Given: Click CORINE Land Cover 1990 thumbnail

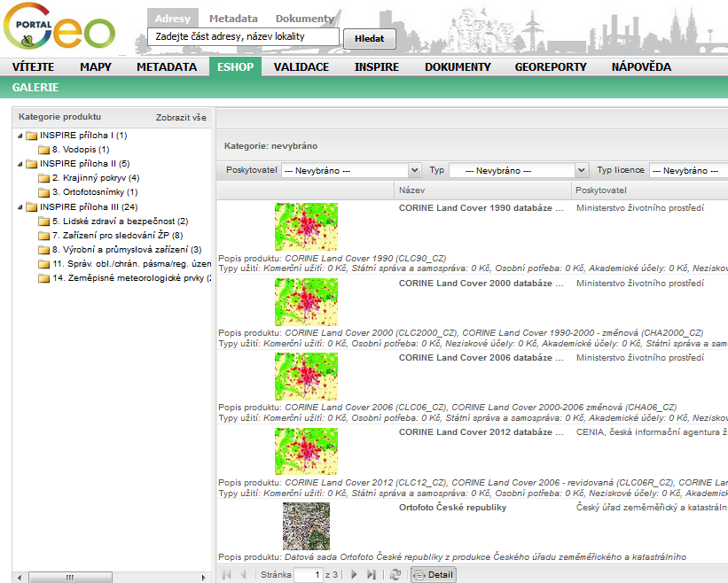Looking at the screenshot, I should (x=306, y=227).
